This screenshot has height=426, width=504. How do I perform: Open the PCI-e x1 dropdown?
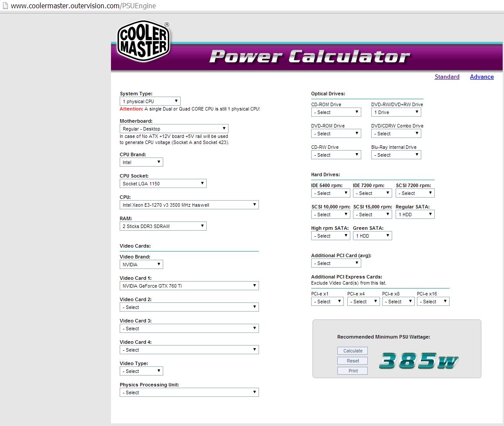[327, 302]
